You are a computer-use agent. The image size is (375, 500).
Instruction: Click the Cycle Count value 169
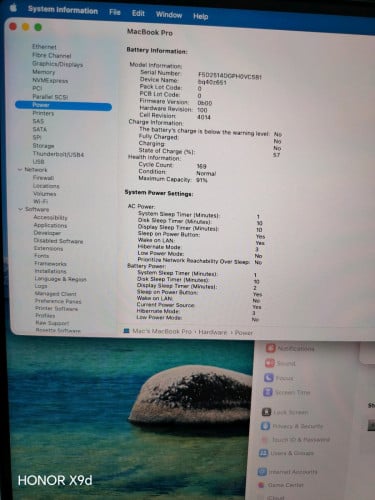pos(202,166)
